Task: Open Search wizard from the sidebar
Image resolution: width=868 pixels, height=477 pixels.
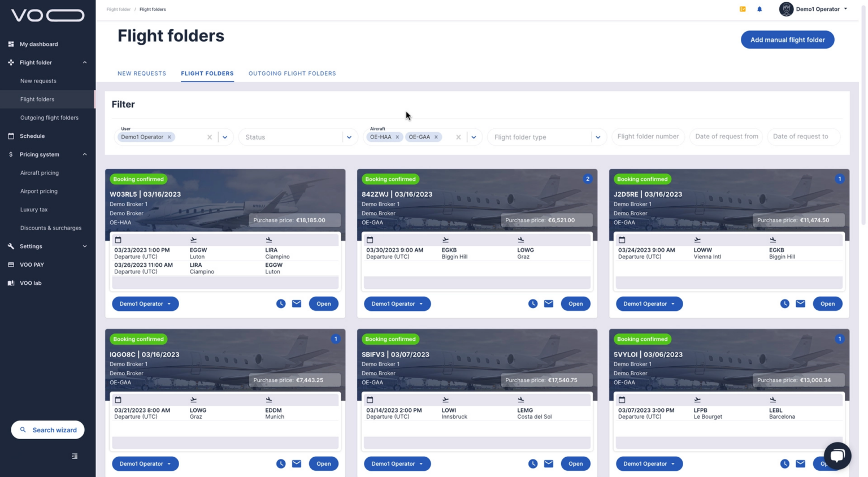Action: tap(48, 430)
